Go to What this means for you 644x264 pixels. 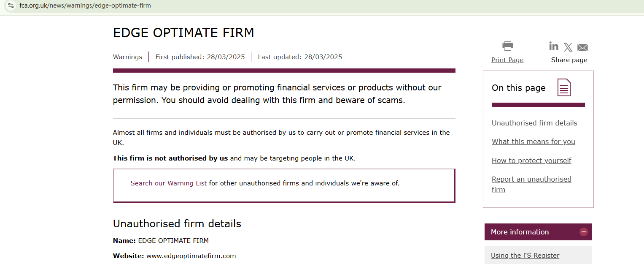[x=533, y=142]
